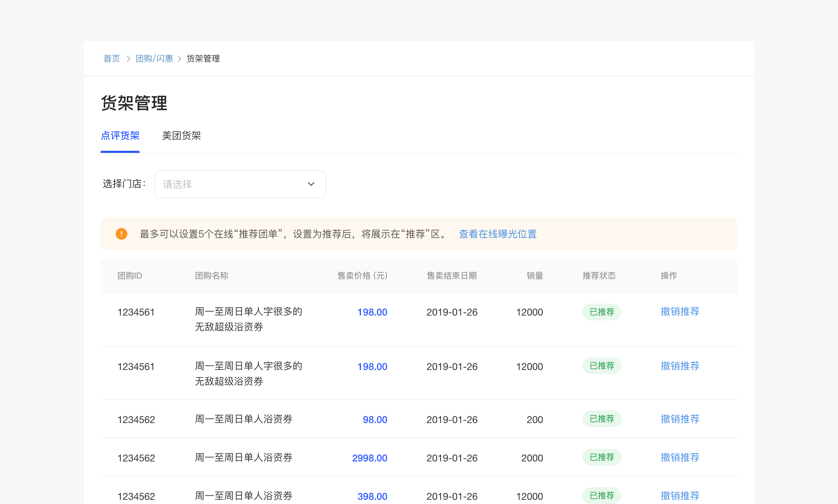The image size is (838, 504).
Task: Open 团购/闪惠 breadcrumb link
Action: [154, 59]
